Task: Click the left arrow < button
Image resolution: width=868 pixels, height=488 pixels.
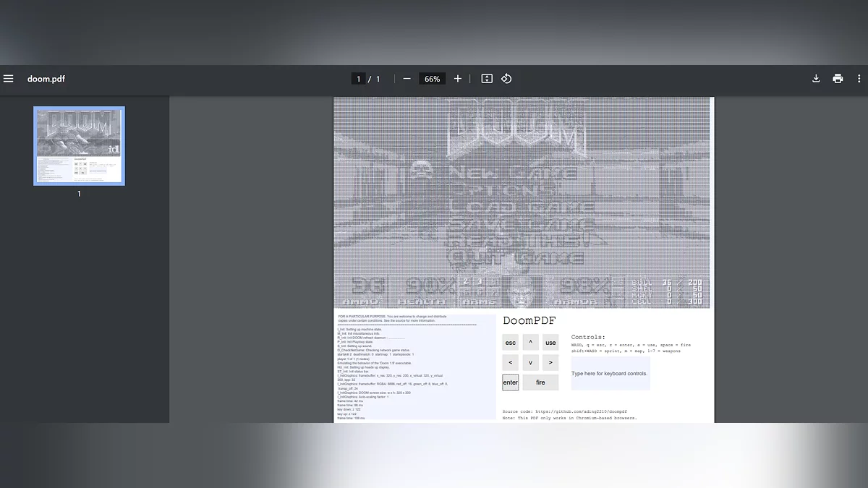Action: pos(511,362)
